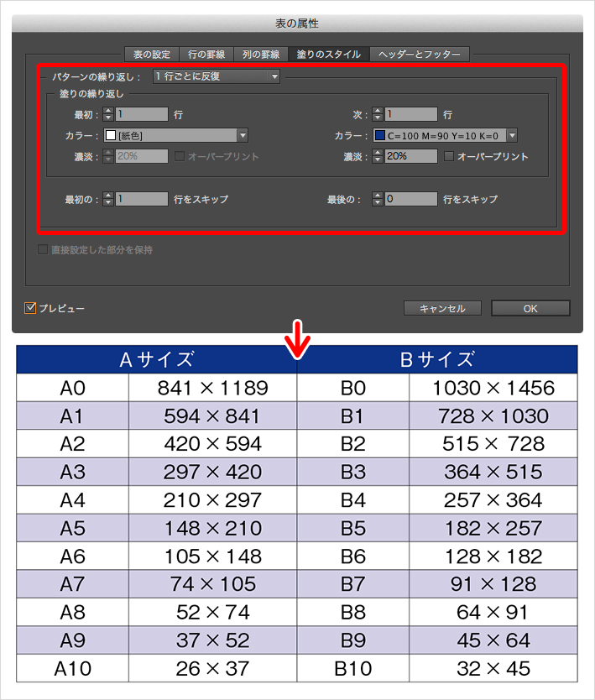Select the A4 table cell

coord(73,500)
